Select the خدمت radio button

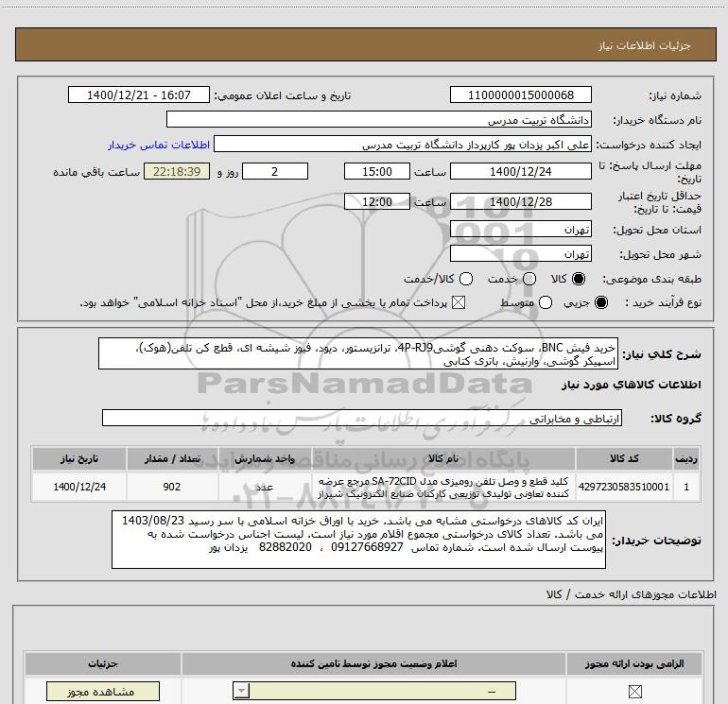pos(529,279)
